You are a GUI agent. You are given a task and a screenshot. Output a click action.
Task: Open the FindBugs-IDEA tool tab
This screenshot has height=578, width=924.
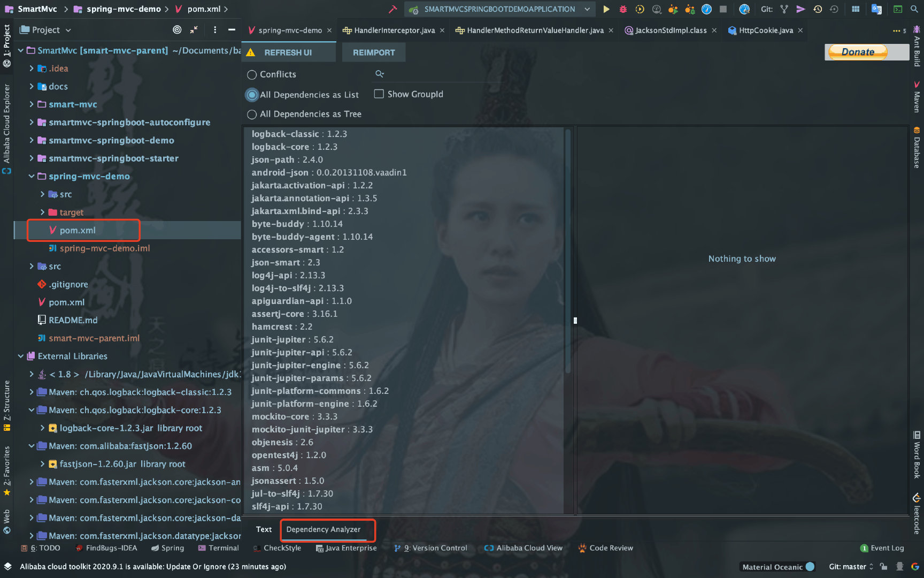coord(106,548)
